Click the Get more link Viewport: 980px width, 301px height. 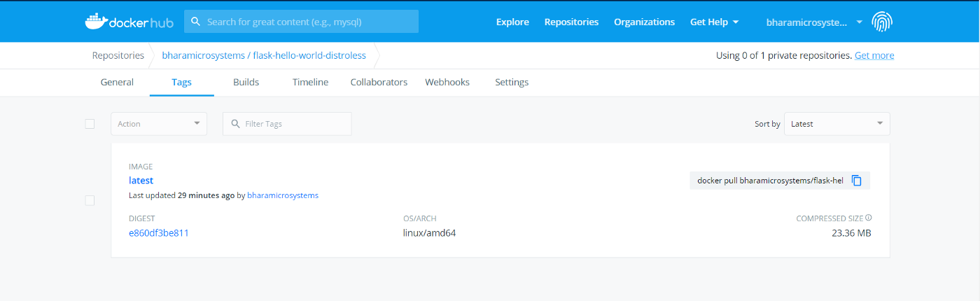pos(874,55)
